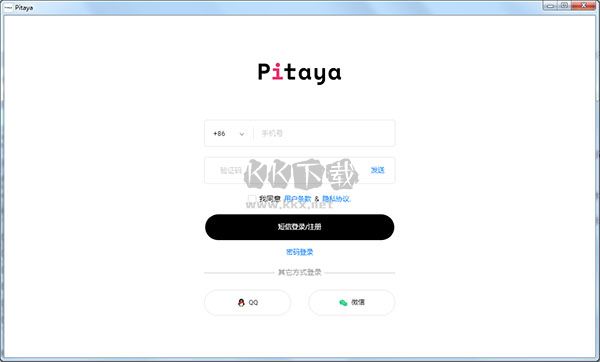
Task: Open the privacy policy link
Action: coord(336,199)
